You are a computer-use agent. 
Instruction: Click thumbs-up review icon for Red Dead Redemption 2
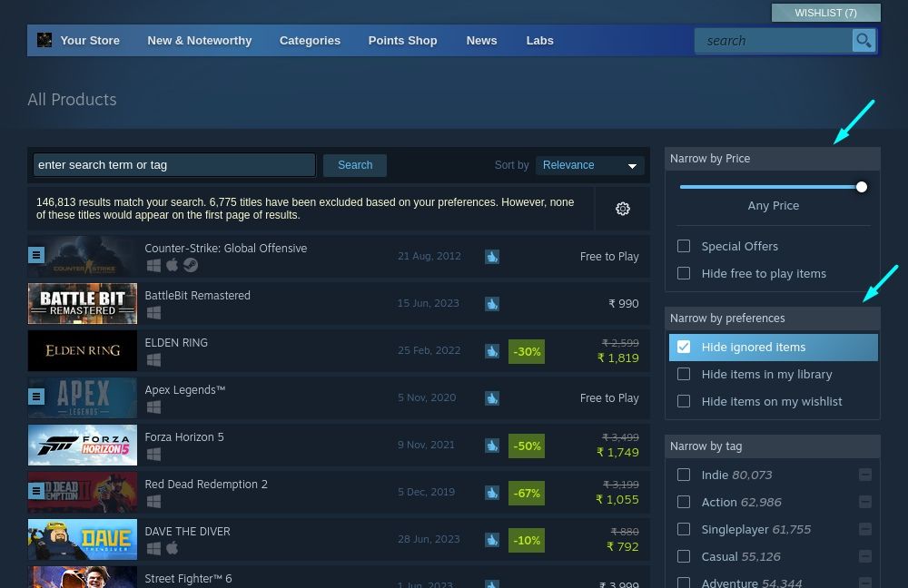tap(492, 493)
